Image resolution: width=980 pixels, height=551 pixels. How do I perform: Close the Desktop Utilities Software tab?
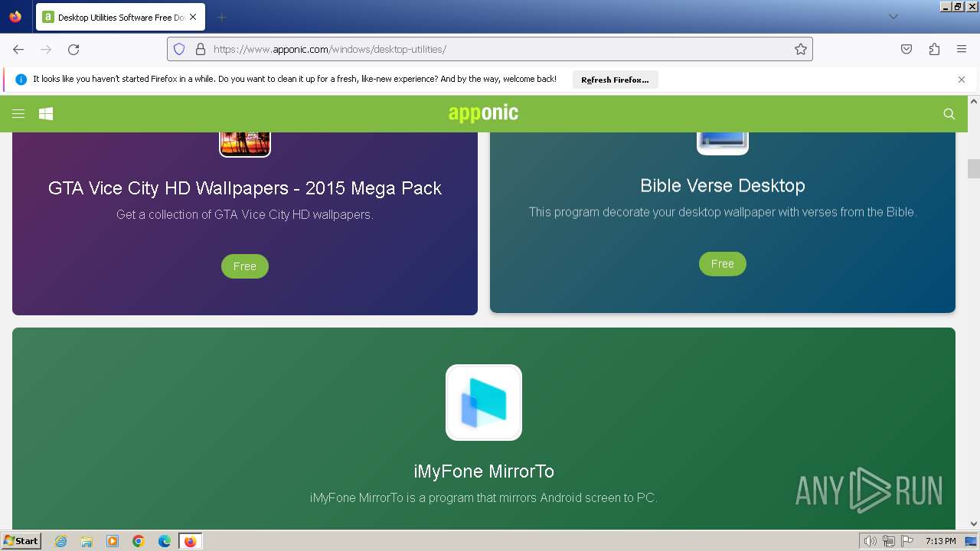point(193,17)
